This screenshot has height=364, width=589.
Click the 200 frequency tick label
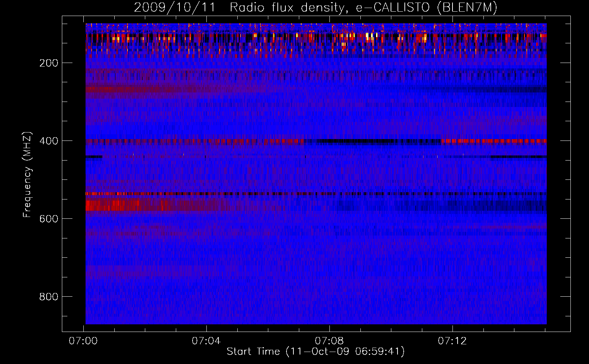point(49,63)
